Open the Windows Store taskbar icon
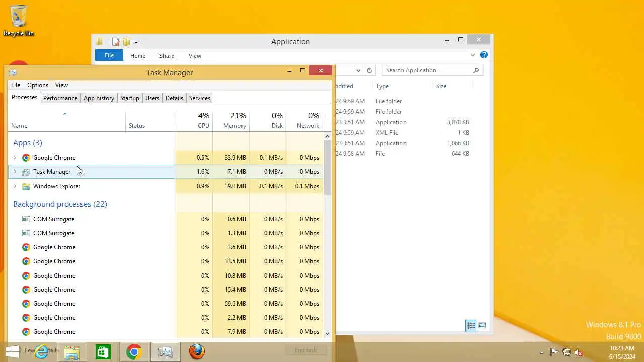Image resolution: width=644 pixels, height=362 pixels. click(x=103, y=352)
